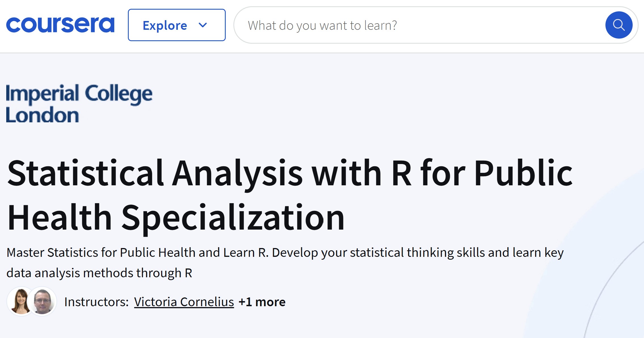The image size is (644, 338).
Task: Click the Coursera logo
Action: point(60,25)
